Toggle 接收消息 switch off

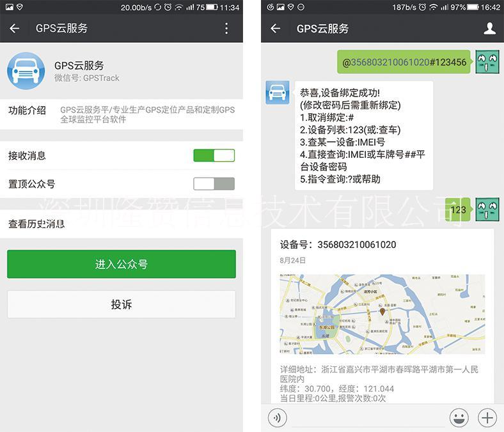[x=214, y=155]
